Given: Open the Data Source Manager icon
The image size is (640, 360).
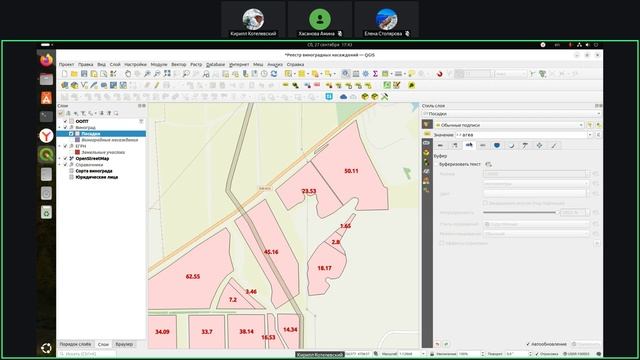Looking at the screenshot, I should [x=64, y=85].
